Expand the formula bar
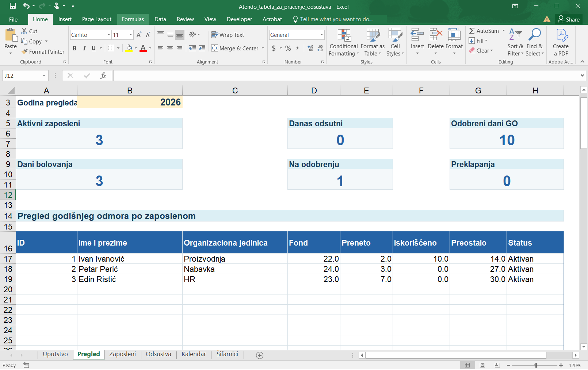The image size is (588, 370). pos(582,76)
